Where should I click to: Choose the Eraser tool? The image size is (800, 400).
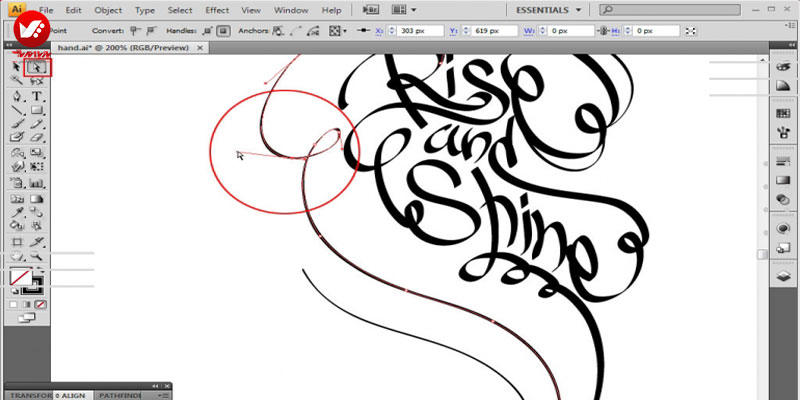(37, 137)
